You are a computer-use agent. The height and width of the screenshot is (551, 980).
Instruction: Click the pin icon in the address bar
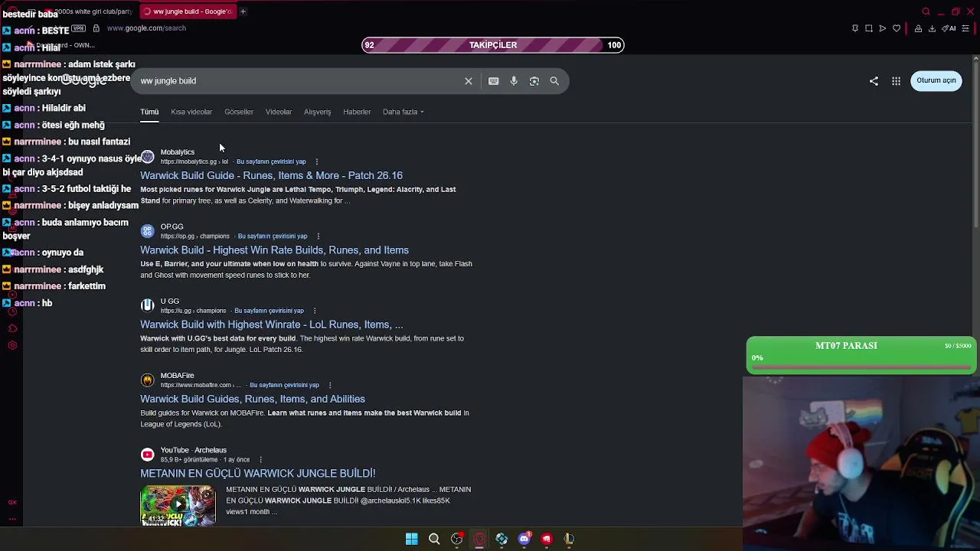pos(855,28)
